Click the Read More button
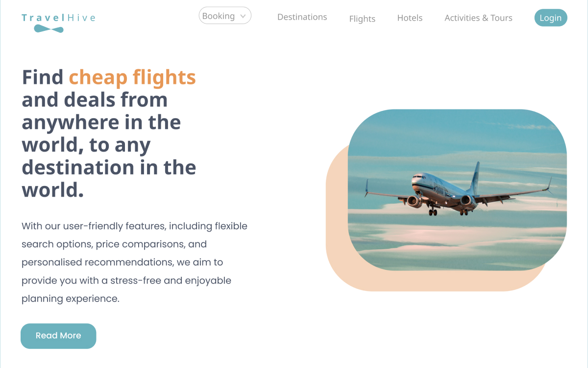The width and height of the screenshot is (588, 368). coord(58,336)
